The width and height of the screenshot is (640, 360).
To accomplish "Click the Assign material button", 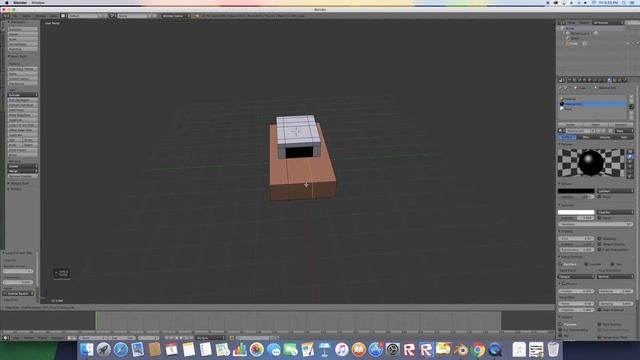I will (x=571, y=124).
